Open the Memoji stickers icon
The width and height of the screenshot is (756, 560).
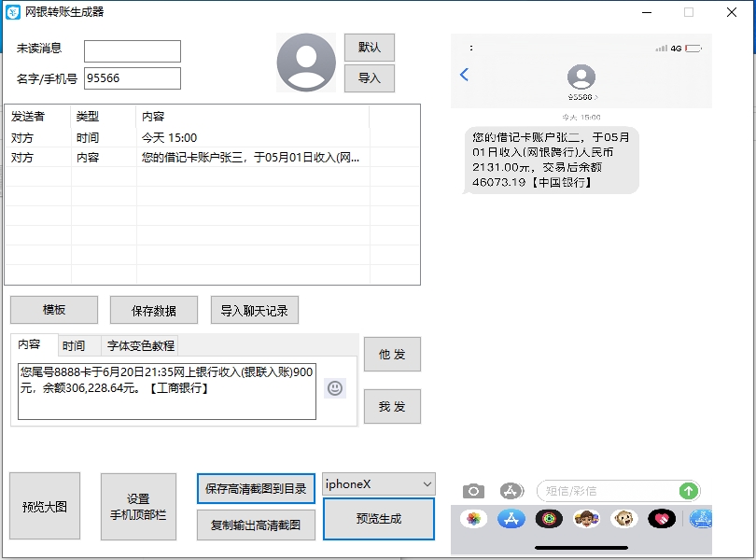click(586, 519)
